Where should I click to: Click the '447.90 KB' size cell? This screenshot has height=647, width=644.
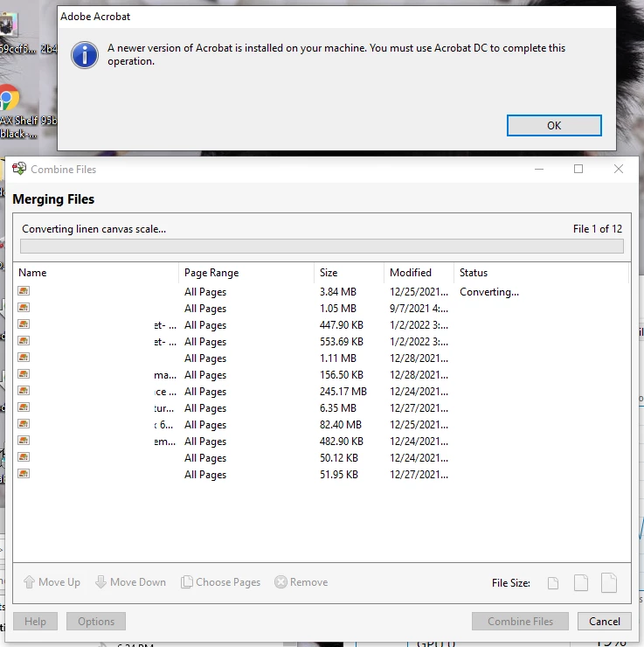pyautogui.click(x=342, y=325)
